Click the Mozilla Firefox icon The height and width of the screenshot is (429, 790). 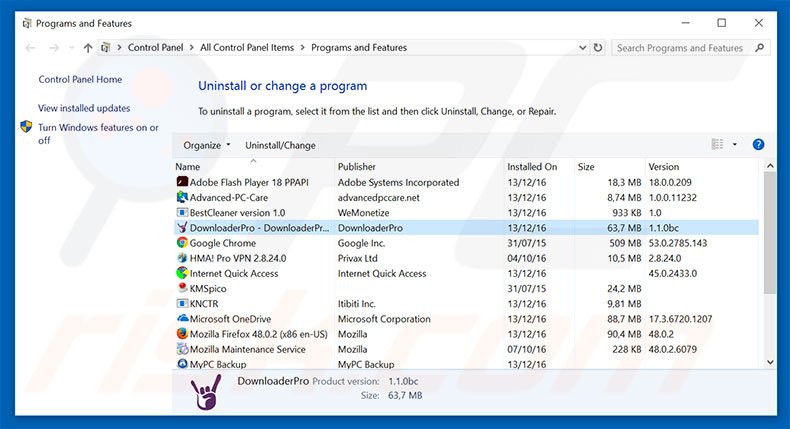click(x=182, y=334)
